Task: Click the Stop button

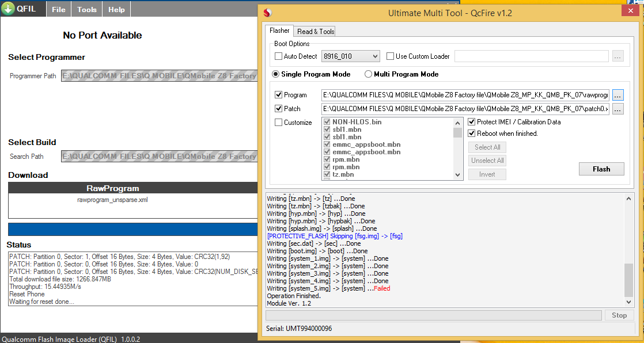Action: coord(619,315)
